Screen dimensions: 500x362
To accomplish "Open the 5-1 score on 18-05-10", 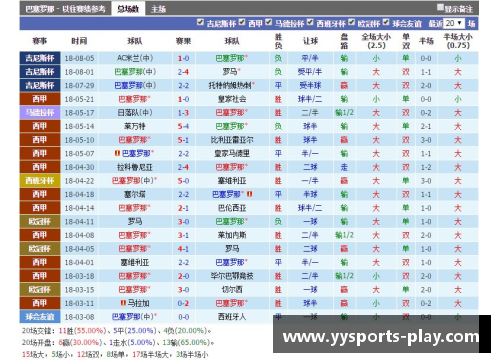I will 183,140.
